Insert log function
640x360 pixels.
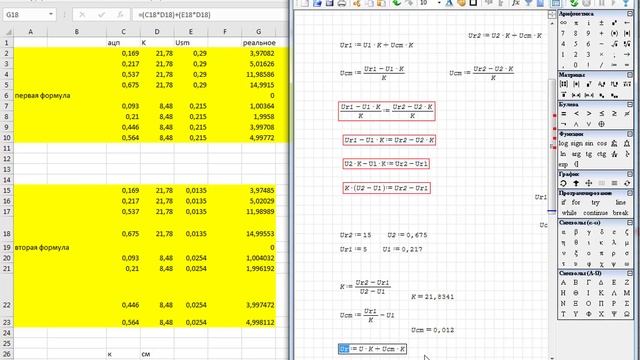coord(563,144)
